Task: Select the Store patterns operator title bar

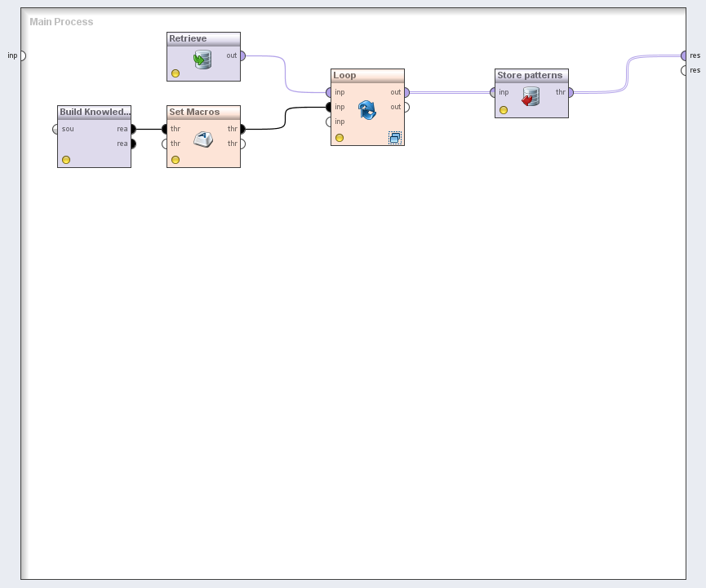Action: click(x=531, y=75)
